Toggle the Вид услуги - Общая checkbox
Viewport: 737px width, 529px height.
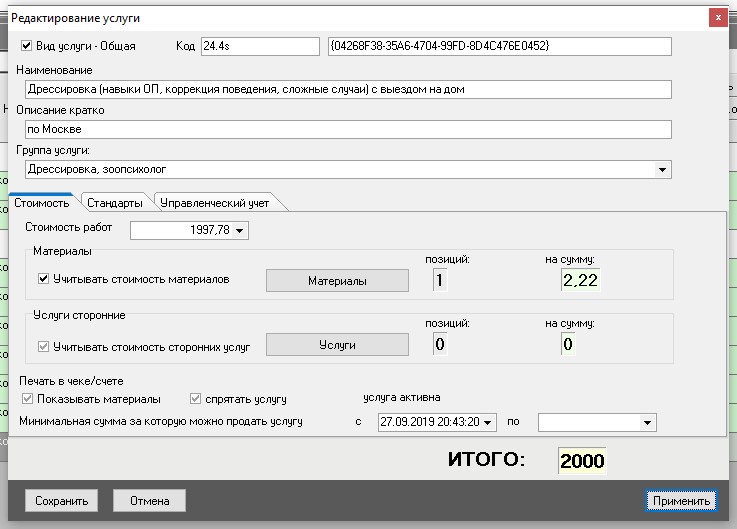click(x=27, y=46)
